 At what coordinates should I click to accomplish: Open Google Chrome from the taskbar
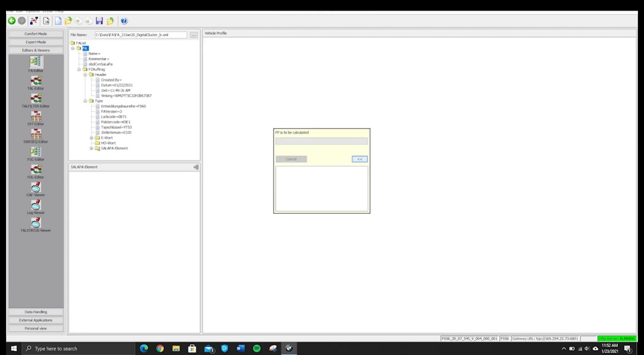(160, 349)
